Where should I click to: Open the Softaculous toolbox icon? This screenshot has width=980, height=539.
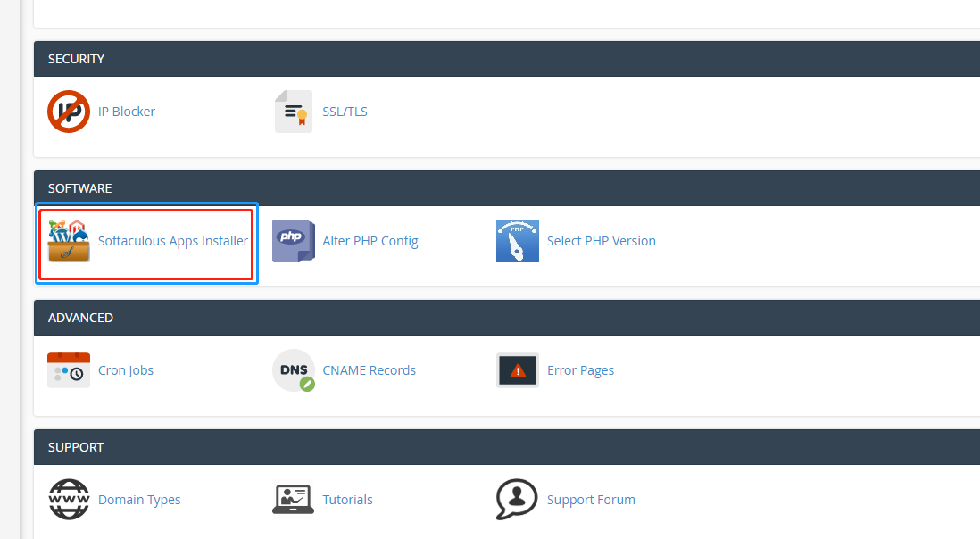[x=69, y=241]
